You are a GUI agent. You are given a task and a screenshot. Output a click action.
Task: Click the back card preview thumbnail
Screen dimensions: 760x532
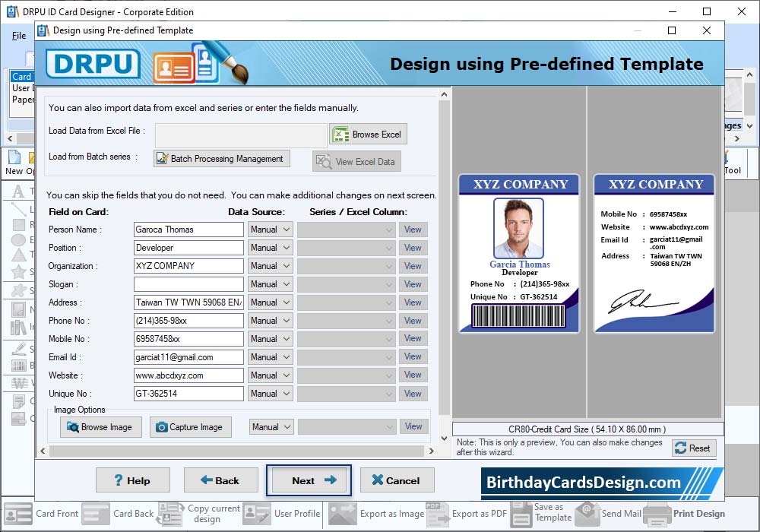[x=654, y=254]
